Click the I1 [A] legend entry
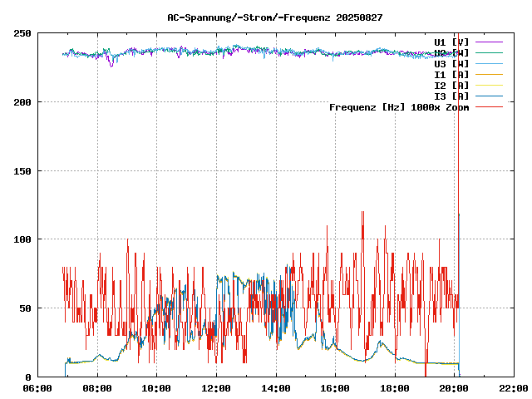Screen dimensions: 532x399 (x=451, y=74)
